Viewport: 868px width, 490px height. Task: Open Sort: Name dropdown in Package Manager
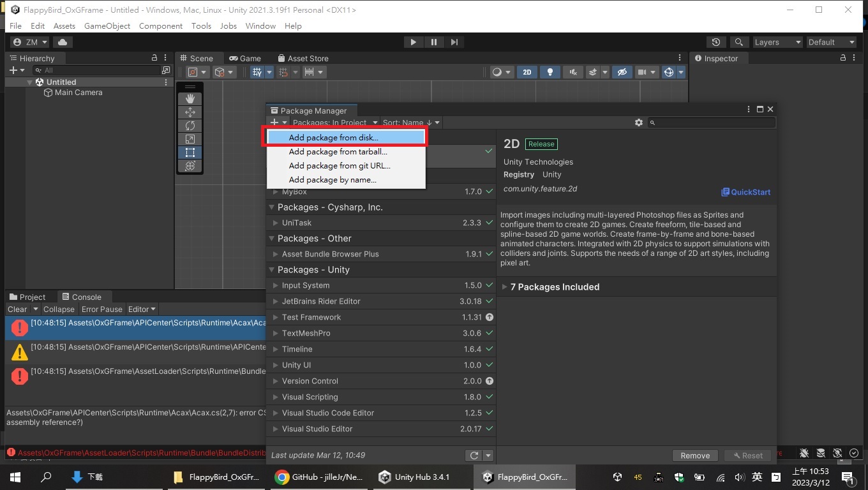click(411, 122)
